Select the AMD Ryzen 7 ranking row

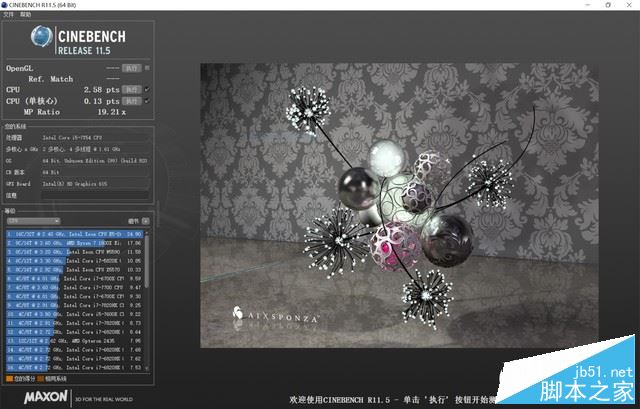click(x=74, y=243)
